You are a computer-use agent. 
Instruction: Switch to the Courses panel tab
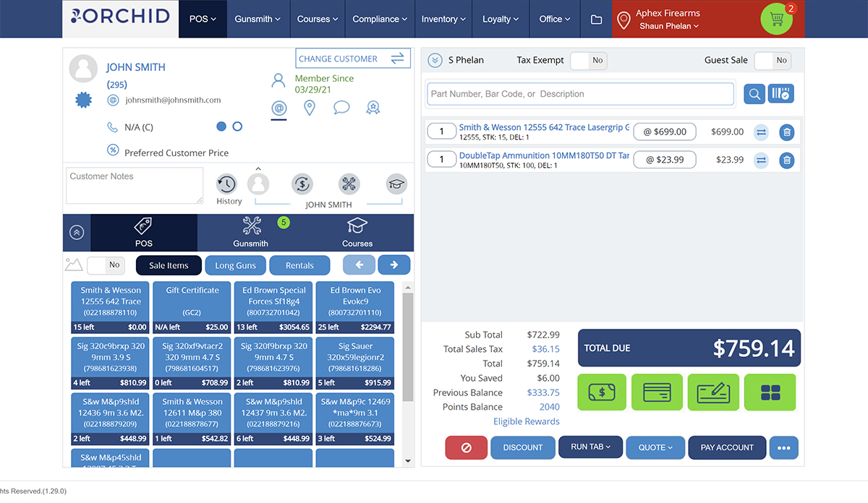click(357, 233)
